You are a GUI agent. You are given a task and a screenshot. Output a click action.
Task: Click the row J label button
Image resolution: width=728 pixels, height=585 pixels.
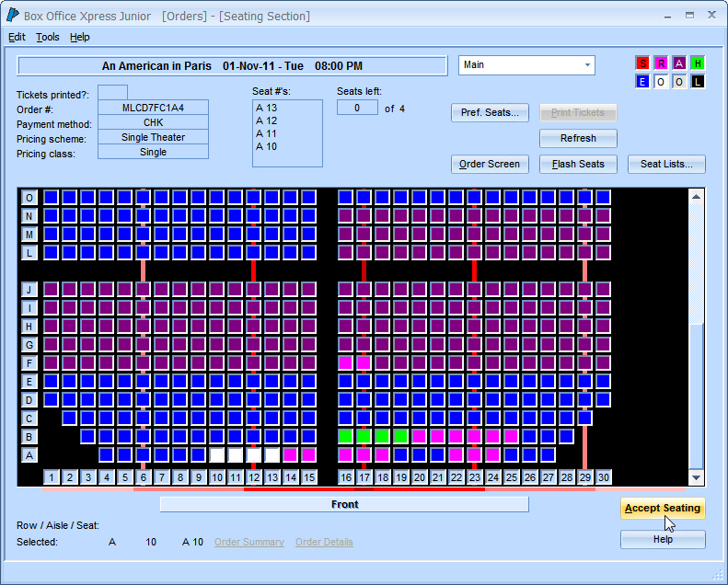coord(29,290)
